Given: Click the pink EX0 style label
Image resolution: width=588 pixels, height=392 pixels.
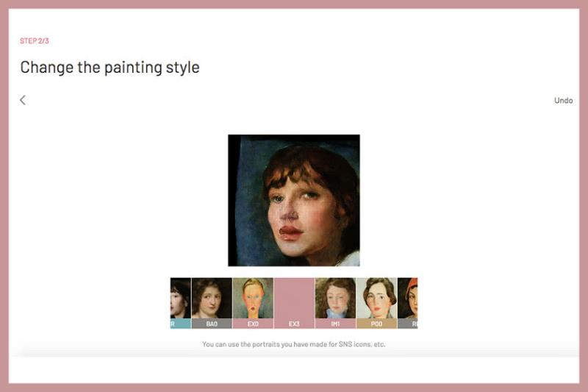Looking at the screenshot, I should pos(253,324).
